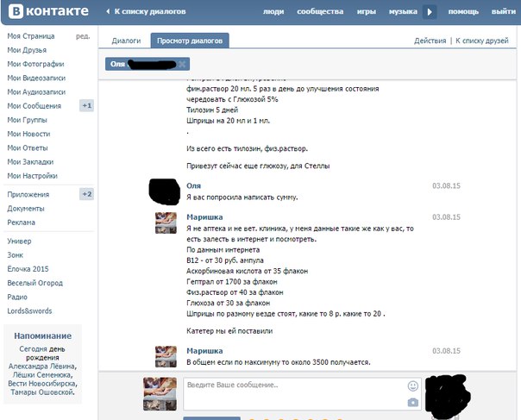Open Мои Фотографии in the sidebar
521x420 pixels.
pyautogui.click(x=35, y=64)
